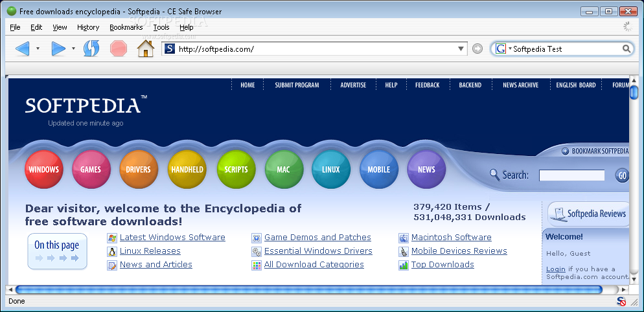Reload the page with the refresh icon

[91, 49]
